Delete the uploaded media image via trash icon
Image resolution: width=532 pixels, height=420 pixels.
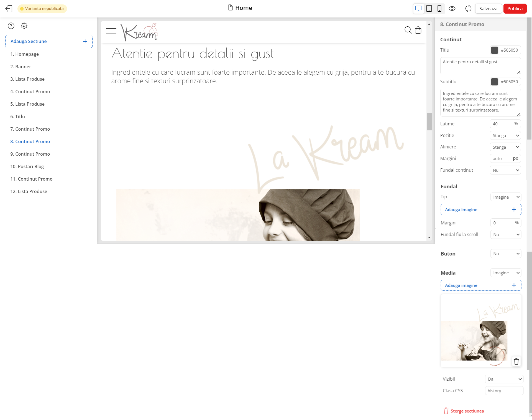[516, 361]
